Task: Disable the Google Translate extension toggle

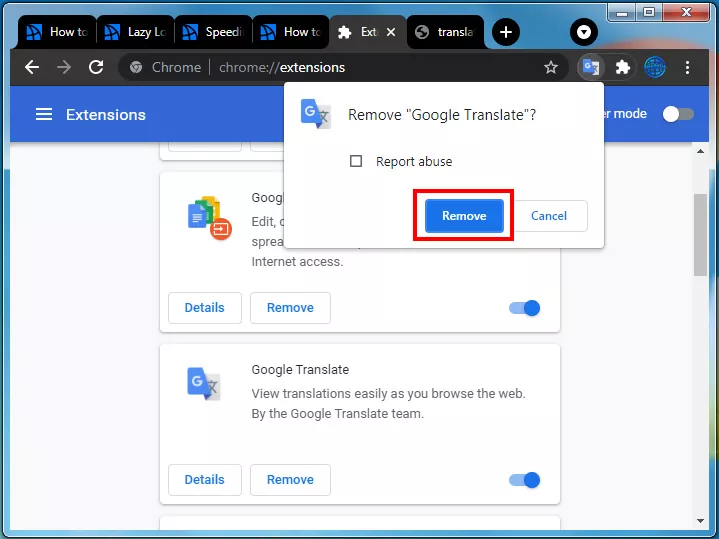Action: 525,480
